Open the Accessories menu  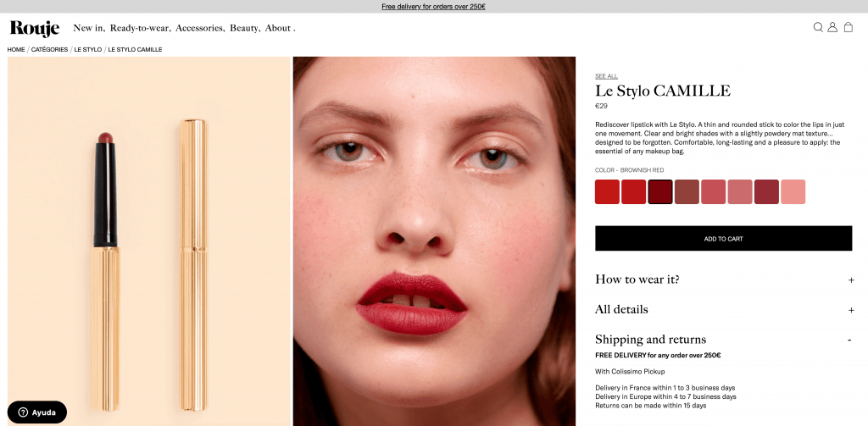[200, 28]
